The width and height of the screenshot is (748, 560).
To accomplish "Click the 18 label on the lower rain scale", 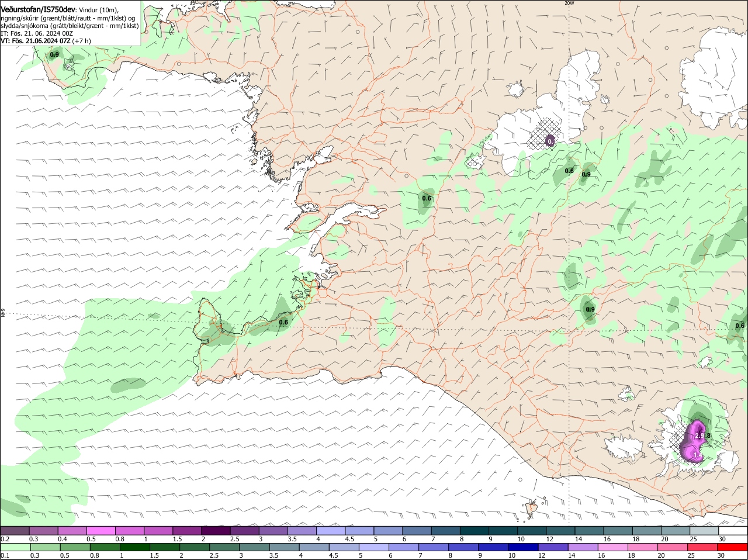I will [631, 555].
